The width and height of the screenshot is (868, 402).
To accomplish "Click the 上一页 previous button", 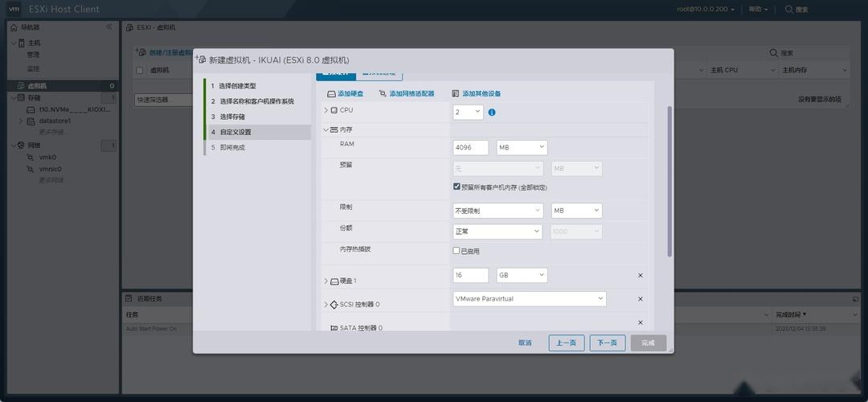I will 567,343.
